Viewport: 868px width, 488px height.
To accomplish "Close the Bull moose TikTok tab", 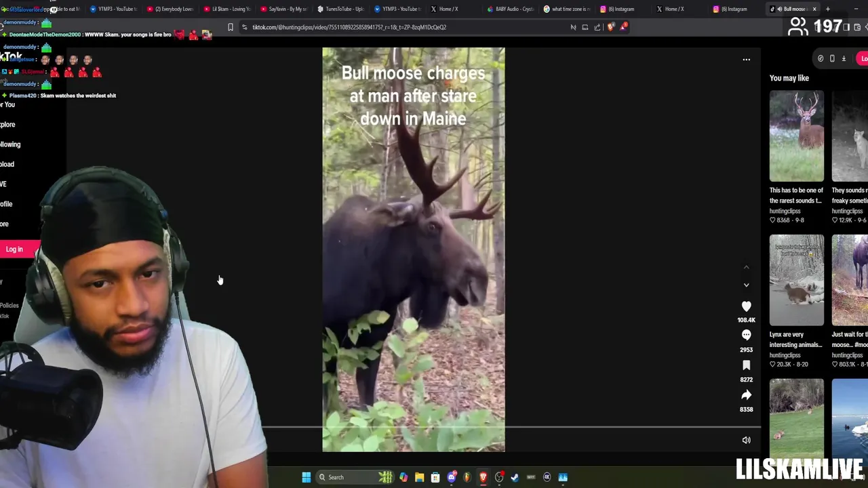I will coord(814,9).
